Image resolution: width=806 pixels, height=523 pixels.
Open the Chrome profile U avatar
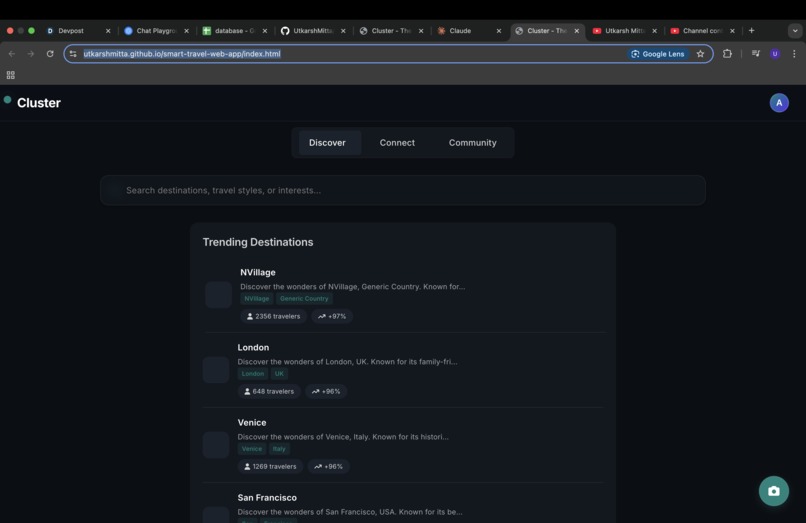(x=775, y=53)
